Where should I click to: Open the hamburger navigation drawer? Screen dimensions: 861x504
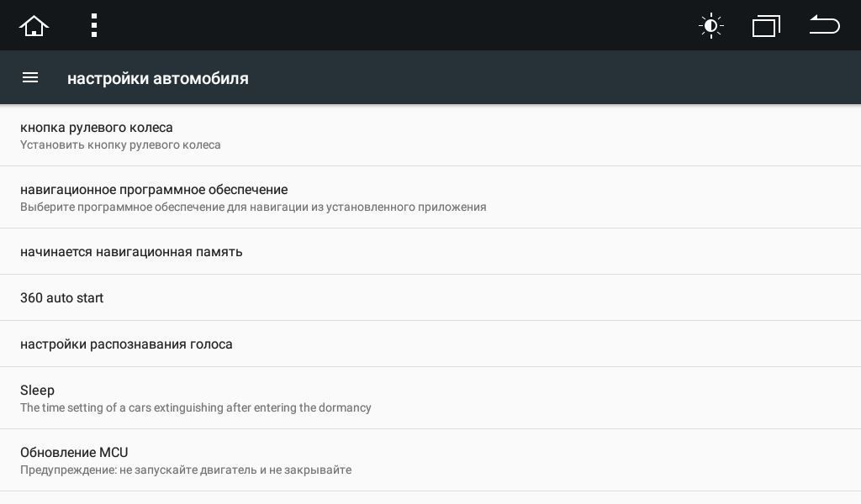[x=30, y=78]
